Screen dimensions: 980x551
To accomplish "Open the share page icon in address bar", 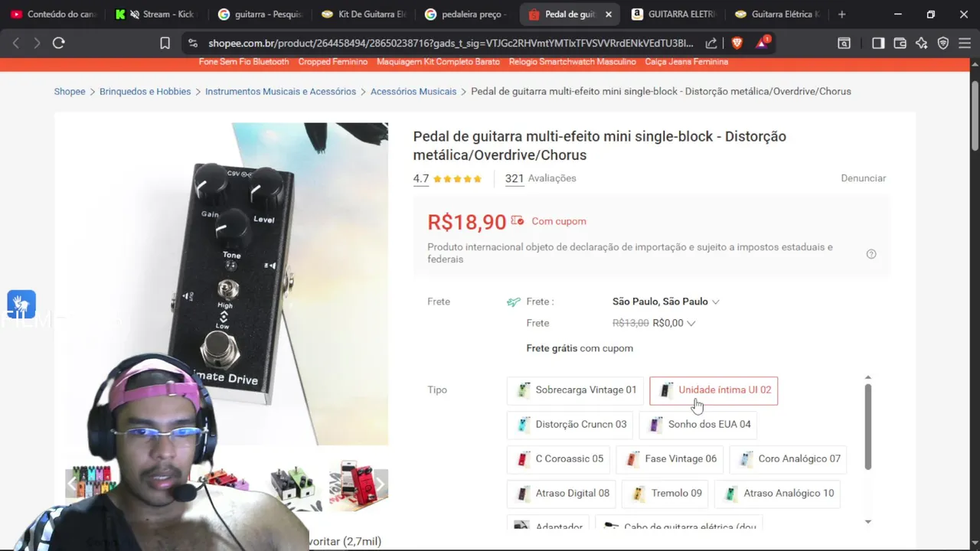I will pyautogui.click(x=711, y=44).
